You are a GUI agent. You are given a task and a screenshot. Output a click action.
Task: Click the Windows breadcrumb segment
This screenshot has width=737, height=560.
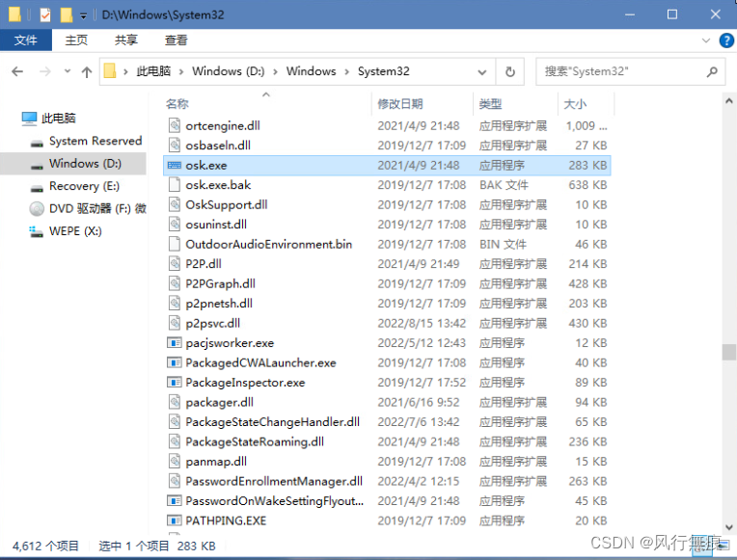312,71
